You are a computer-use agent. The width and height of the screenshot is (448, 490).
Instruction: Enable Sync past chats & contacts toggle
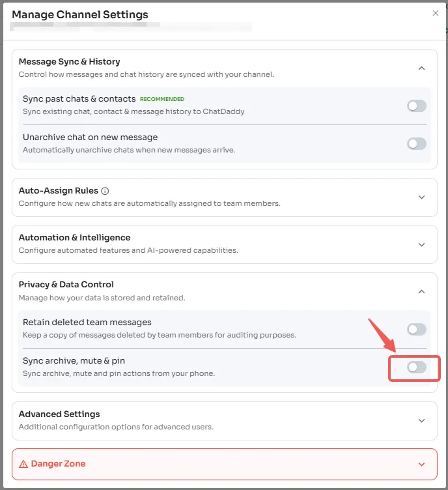(x=417, y=106)
